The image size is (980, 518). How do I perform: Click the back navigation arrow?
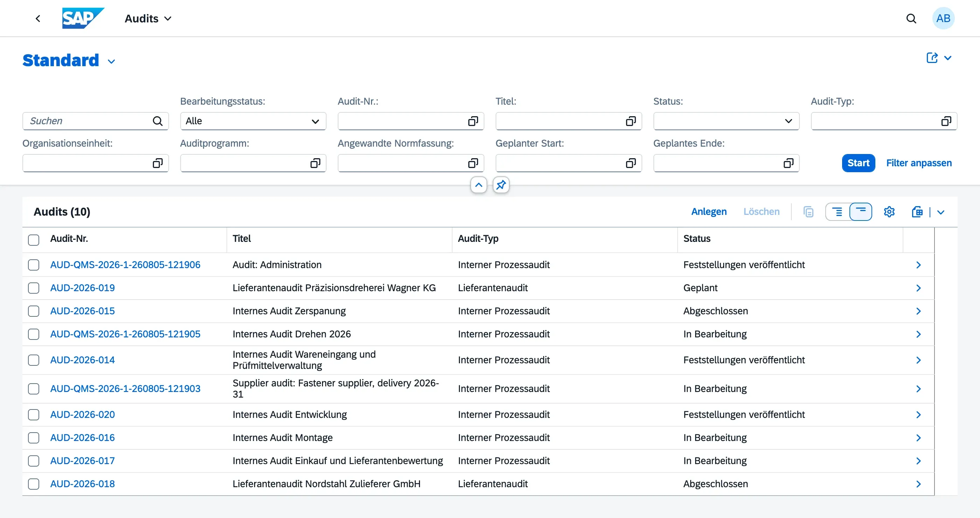tap(38, 18)
